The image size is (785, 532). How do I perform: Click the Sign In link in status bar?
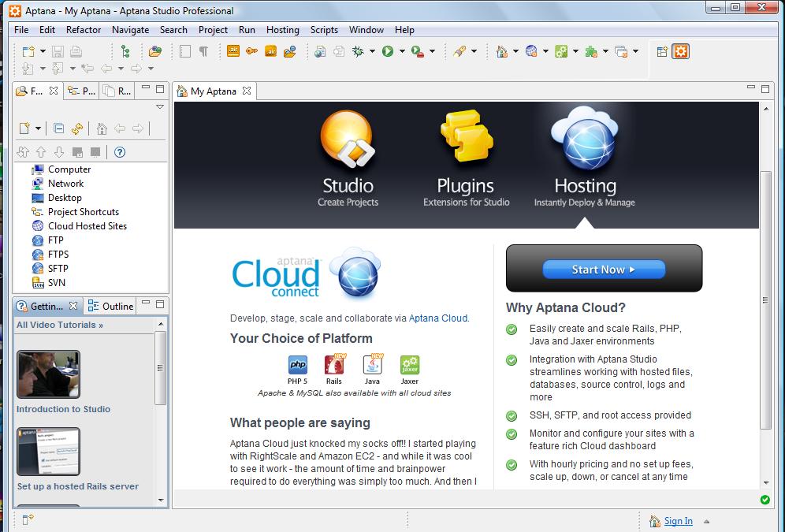tap(679, 521)
